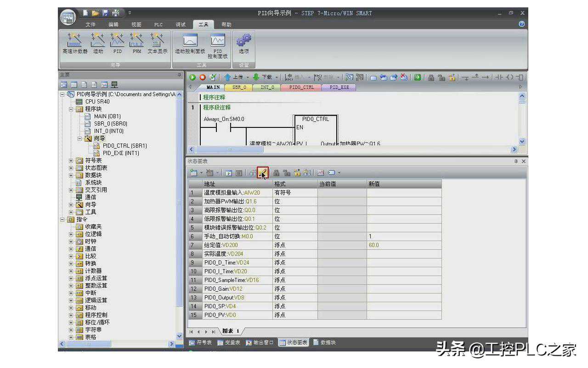Click the red STOP button in editor toolbar

202,77
